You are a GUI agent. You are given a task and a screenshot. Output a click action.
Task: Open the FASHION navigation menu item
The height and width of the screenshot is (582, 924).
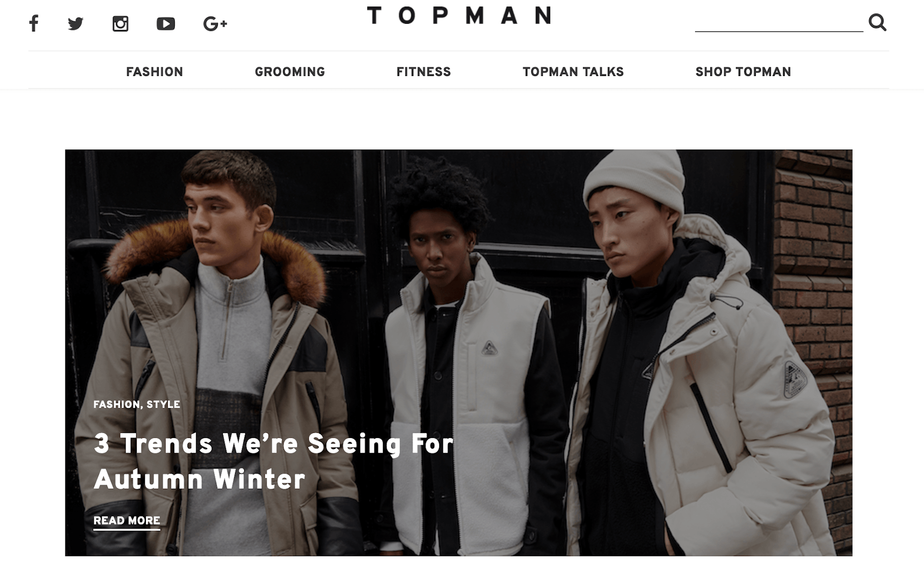[x=155, y=72]
